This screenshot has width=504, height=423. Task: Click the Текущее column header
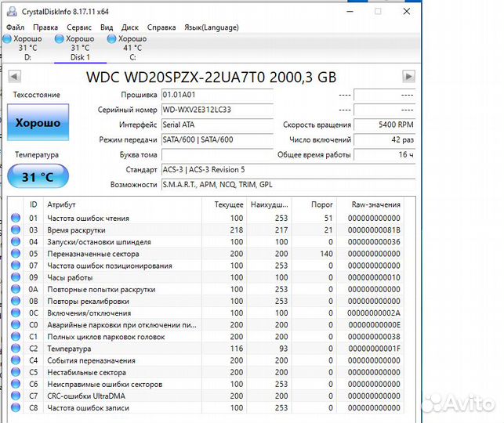click(x=224, y=204)
